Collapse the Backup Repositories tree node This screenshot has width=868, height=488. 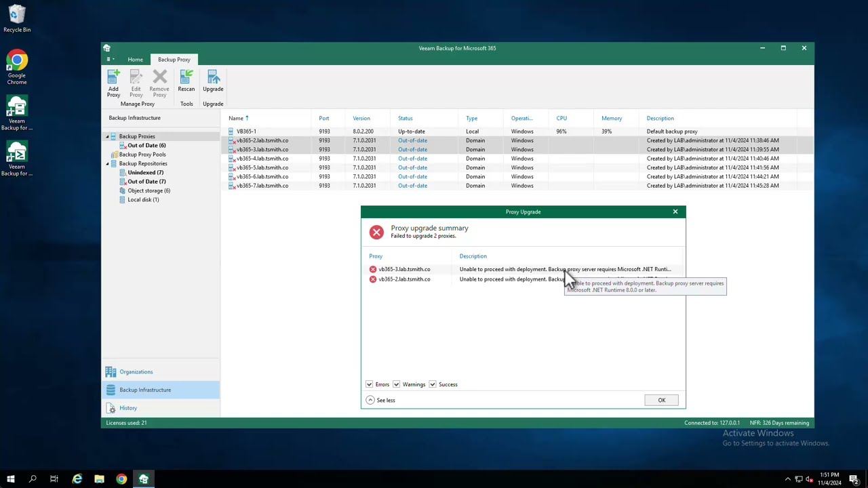click(x=106, y=163)
